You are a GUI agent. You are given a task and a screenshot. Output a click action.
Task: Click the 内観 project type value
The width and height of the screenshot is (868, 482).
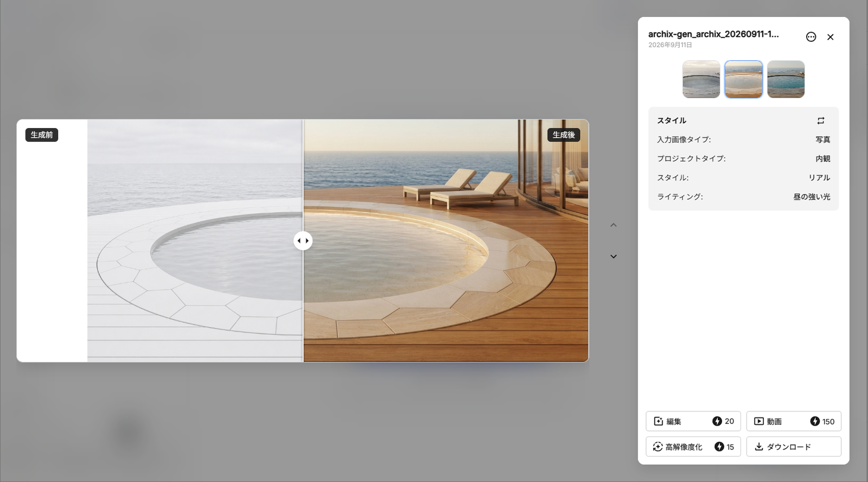(x=823, y=158)
